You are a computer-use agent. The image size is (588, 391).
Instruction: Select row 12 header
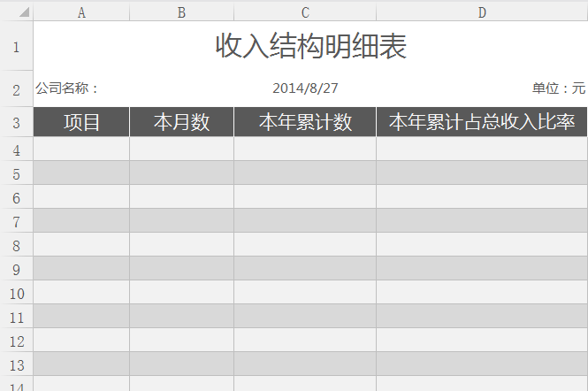click(x=17, y=340)
